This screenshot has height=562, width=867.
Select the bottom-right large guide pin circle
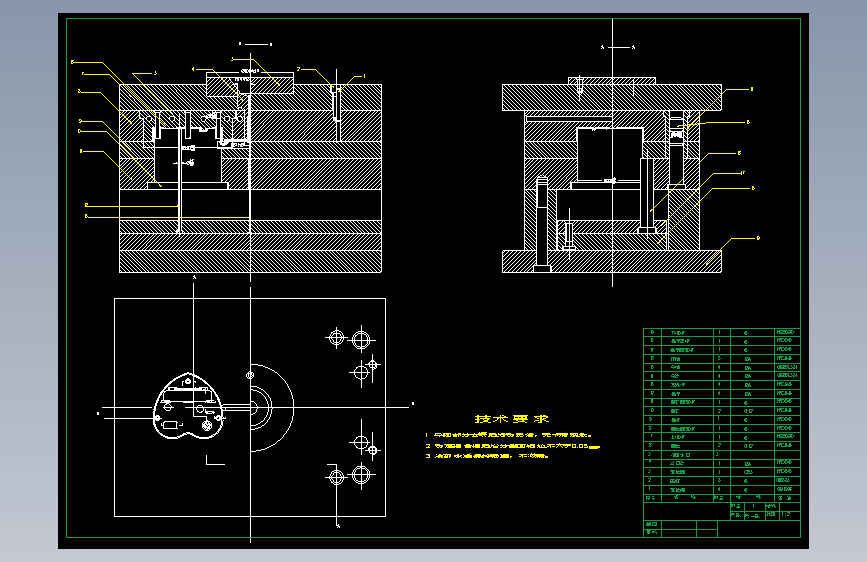(361, 474)
